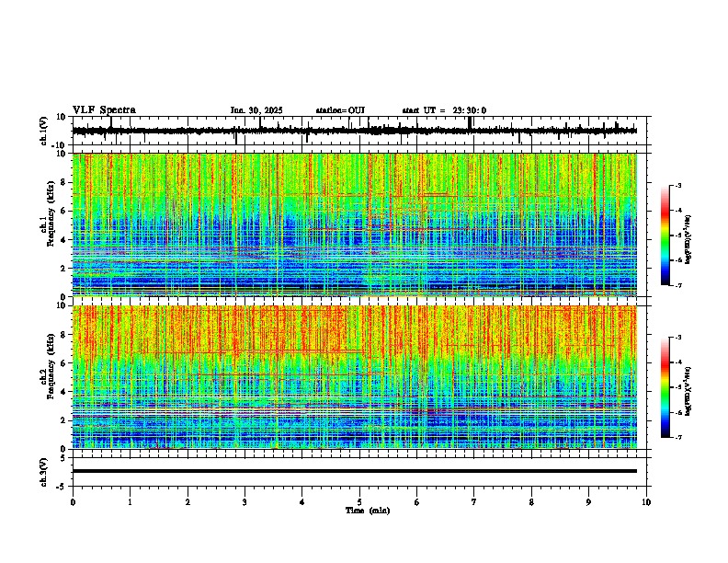
Task: Click the ch.1 spectrogram color bar
Action: (665, 236)
